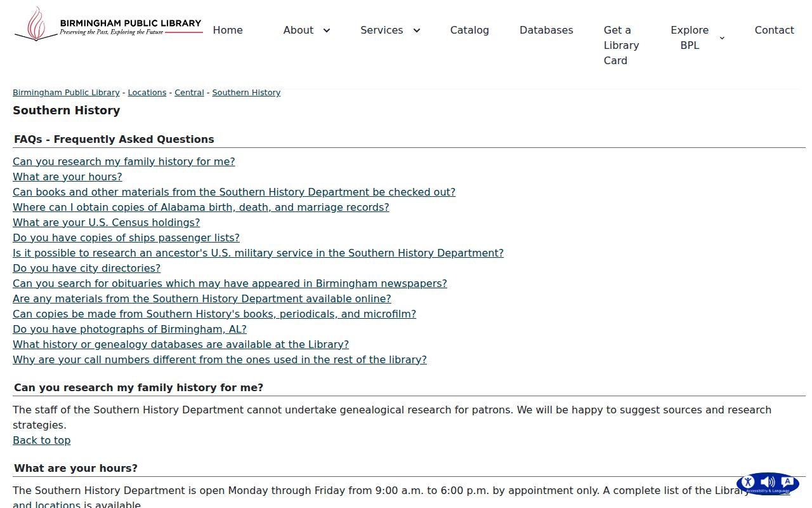Viewport: 812px width, 508px height.
Task: Open the U.S. Census holdings FAQ link
Action: coord(107,222)
